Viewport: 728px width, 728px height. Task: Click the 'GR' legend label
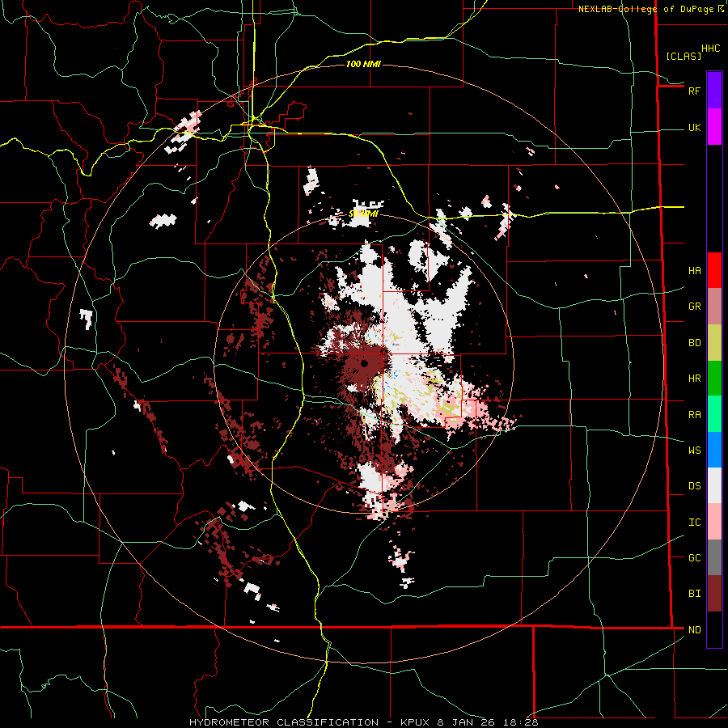(694, 307)
